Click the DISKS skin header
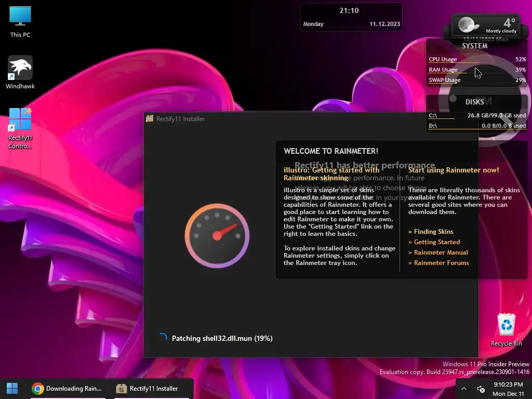The width and height of the screenshot is (532, 399). (x=474, y=102)
